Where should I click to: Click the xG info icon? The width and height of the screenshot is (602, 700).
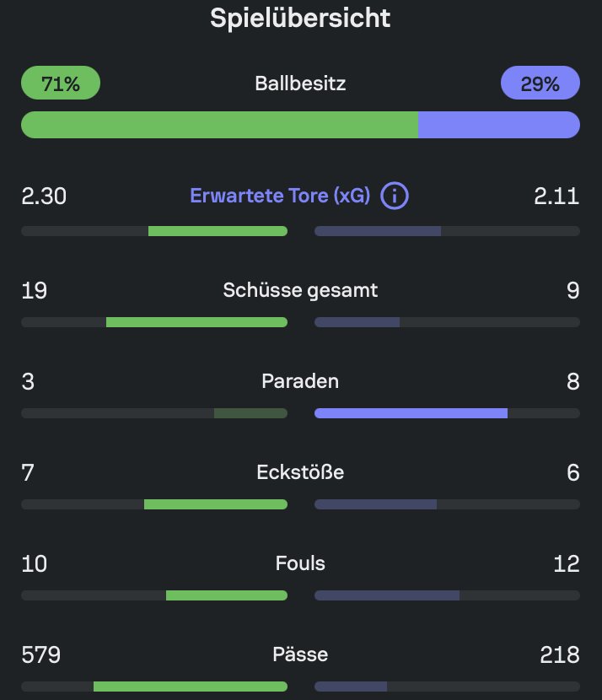394,196
